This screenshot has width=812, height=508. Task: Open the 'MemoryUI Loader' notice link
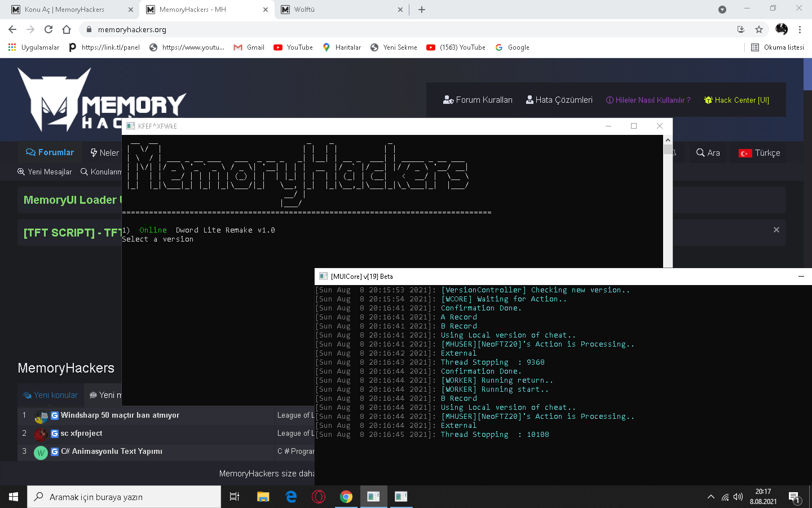coord(72,200)
